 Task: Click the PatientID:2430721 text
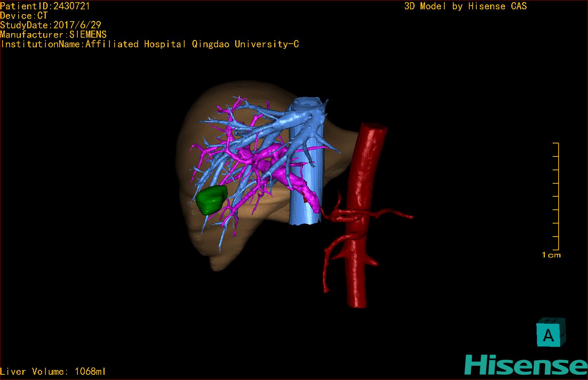[45, 6]
